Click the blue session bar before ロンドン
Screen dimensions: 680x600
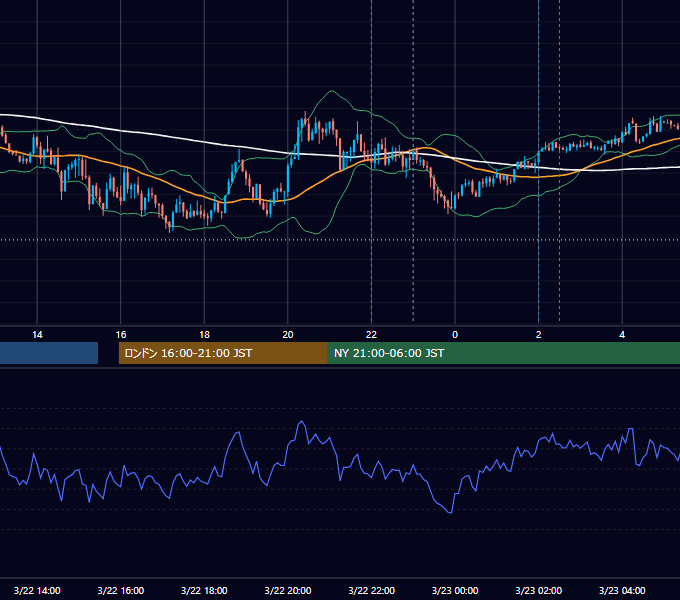click(49, 353)
